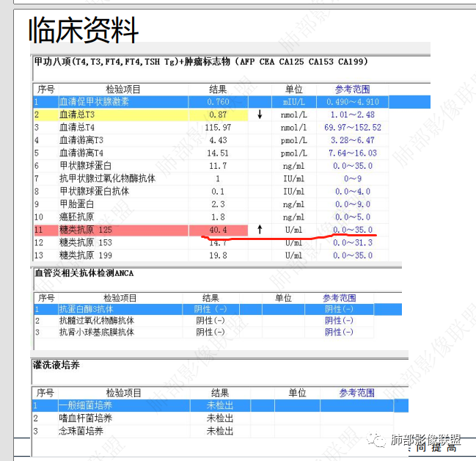Click the 血管炎相关抗体检测ANCA panel title
Viewport: 476px width, 461px height.
point(84,273)
